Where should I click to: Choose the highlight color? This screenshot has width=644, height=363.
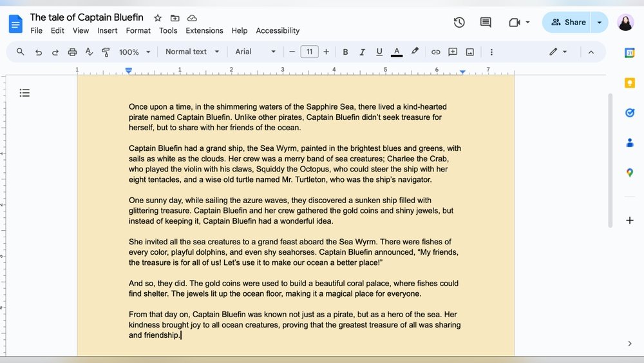[x=415, y=52]
